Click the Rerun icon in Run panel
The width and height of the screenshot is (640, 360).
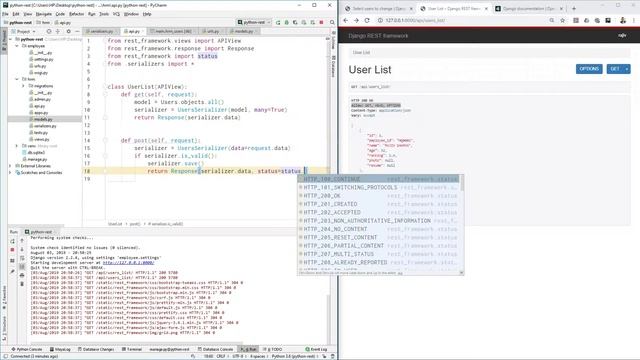(x=12, y=241)
